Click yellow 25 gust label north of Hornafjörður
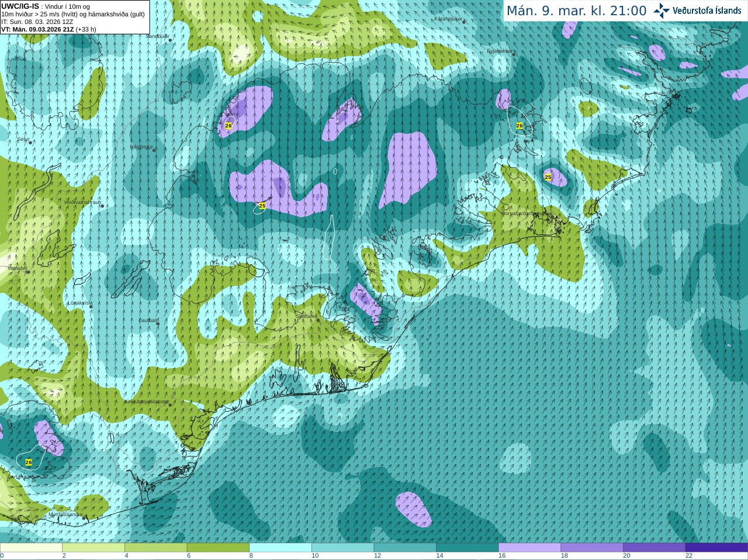The height and width of the screenshot is (560, 748). (x=548, y=177)
